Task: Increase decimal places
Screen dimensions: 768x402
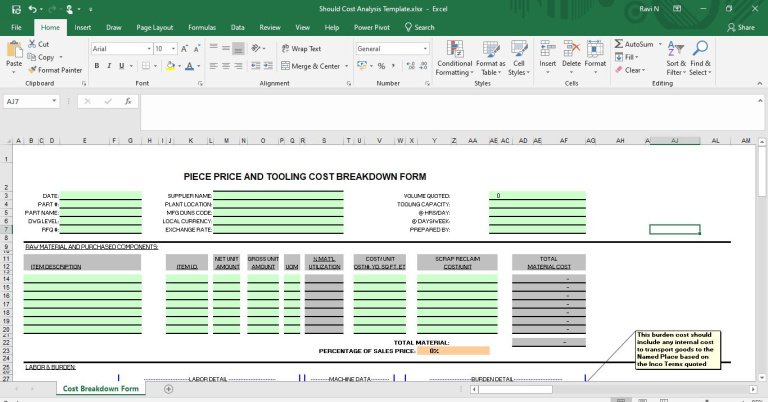Action: point(410,66)
